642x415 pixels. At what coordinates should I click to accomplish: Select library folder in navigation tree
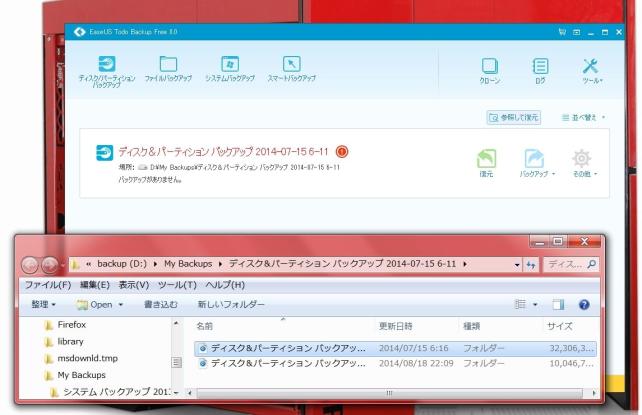pyautogui.click(x=64, y=342)
